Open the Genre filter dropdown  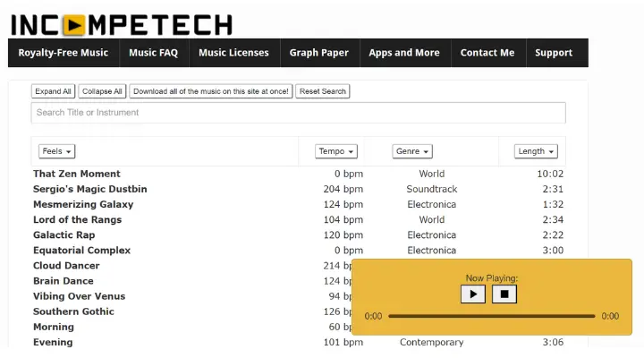click(411, 151)
